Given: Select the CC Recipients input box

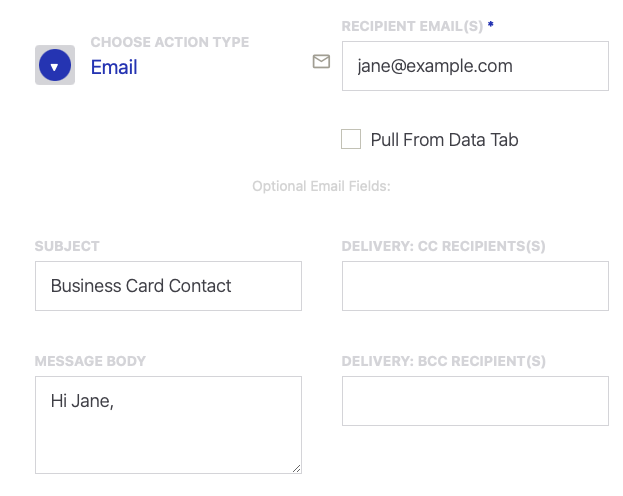Looking at the screenshot, I should [475, 286].
